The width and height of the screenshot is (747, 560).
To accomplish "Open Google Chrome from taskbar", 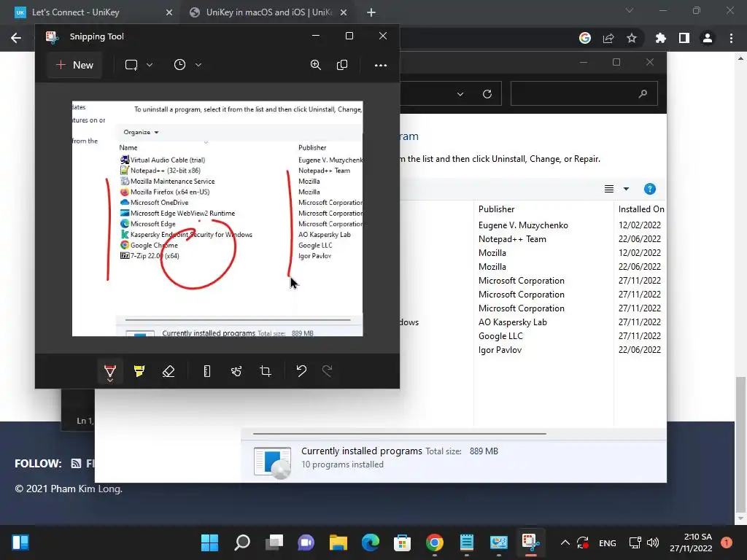I will pyautogui.click(x=435, y=542).
